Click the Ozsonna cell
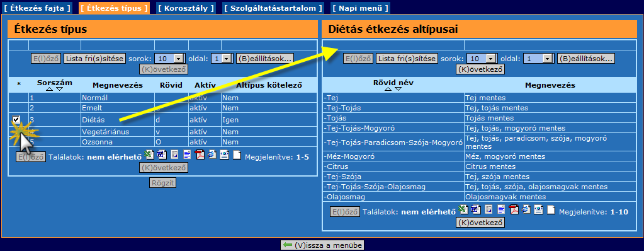644x251 pixels. pos(118,142)
